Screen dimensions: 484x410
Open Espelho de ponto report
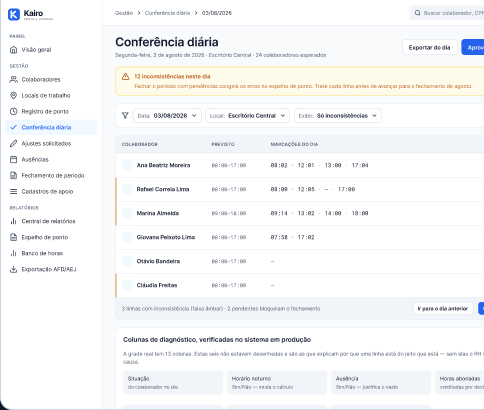coord(51,237)
